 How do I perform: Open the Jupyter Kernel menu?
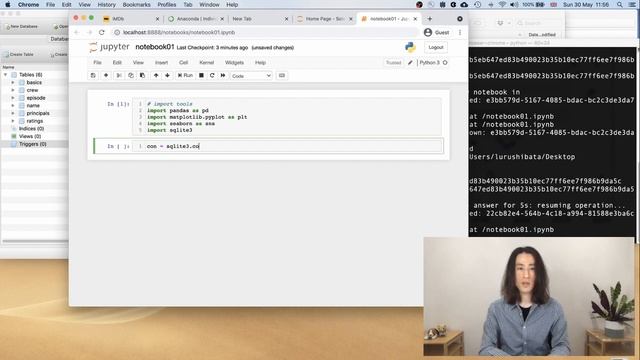207,62
